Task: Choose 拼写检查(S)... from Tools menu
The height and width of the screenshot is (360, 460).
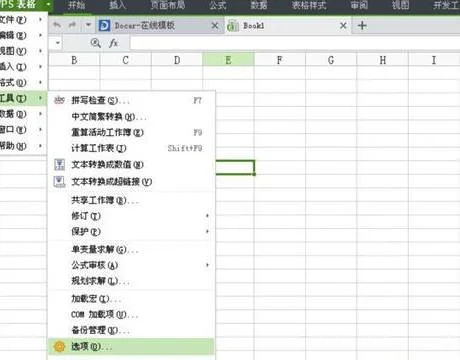Action: tap(132, 100)
